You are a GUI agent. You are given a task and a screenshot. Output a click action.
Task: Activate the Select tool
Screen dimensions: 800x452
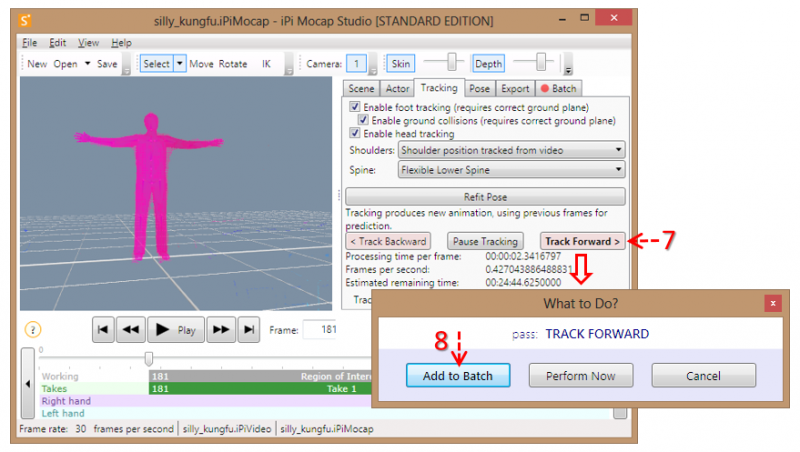(x=156, y=64)
